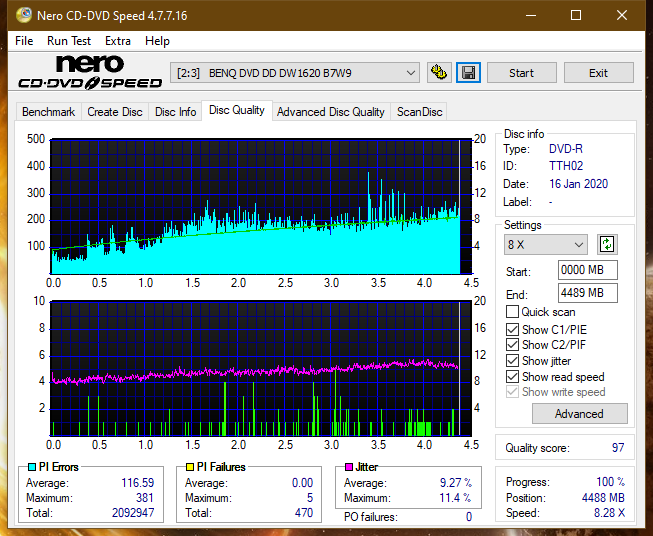Open the Help menu

click(x=157, y=41)
